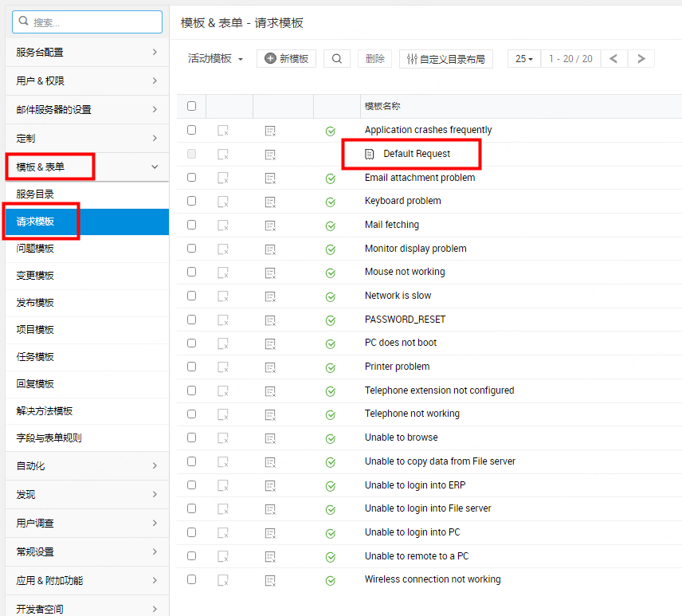This screenshot has height=616, width=682.
Task: Click the form-with-x icon in Default Request row
Action: tap(270, 155)
